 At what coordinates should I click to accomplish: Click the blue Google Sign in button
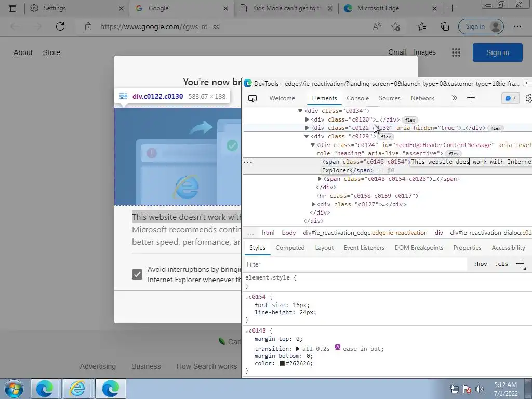(497, 52)
